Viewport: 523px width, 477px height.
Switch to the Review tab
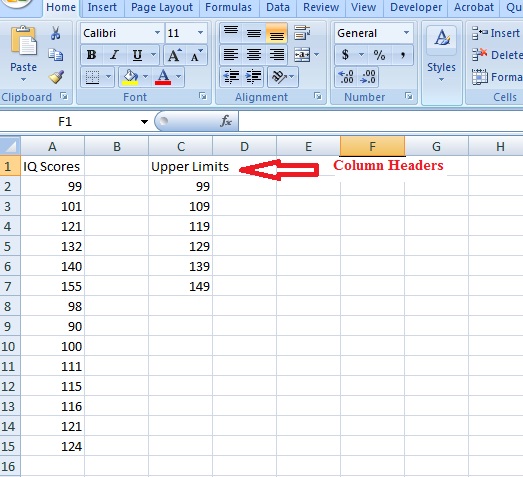pyautogui.click(x=321, y=7)
